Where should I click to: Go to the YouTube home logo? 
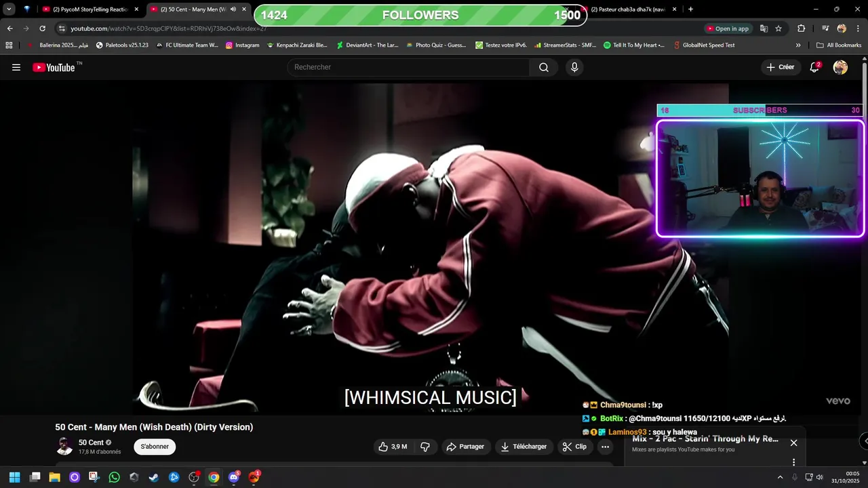54,67
